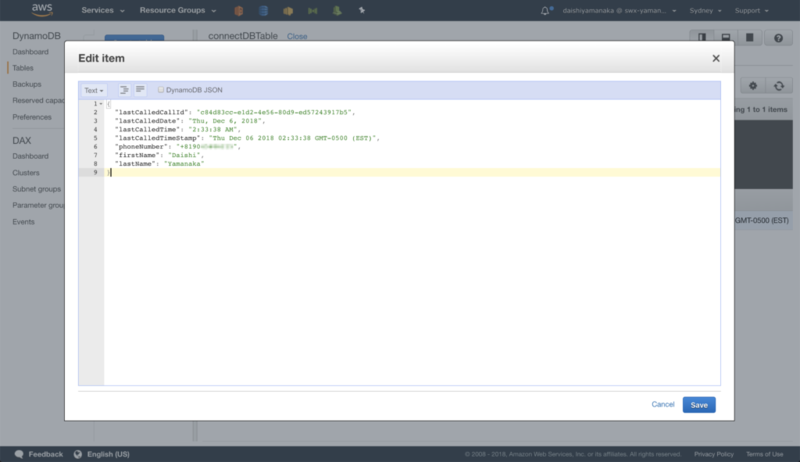
Task: Open the Terms of Use link
Action: (764, 454)
